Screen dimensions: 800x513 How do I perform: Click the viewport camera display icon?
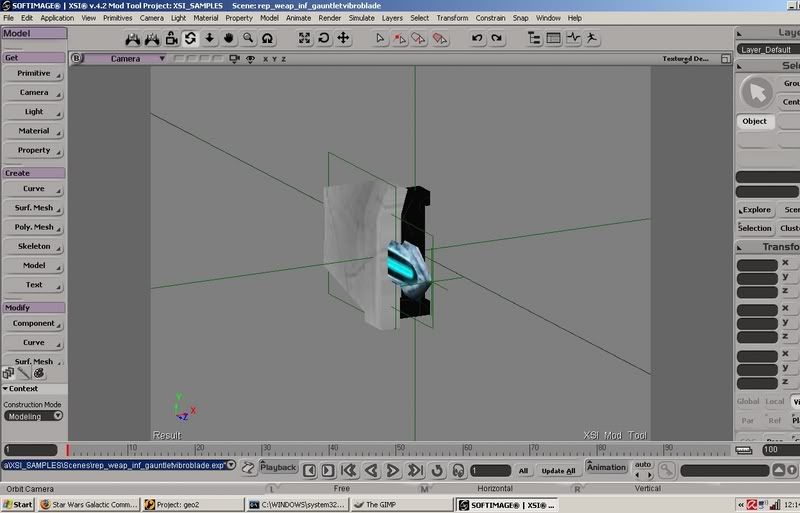click(234, 59)
